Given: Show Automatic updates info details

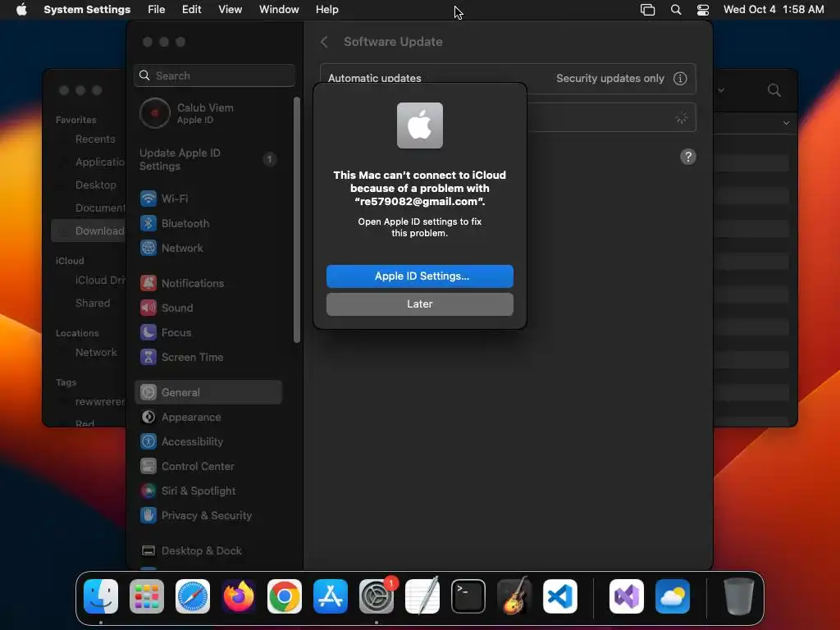Looking at the screenshot, I should click(x=680, y=78).
